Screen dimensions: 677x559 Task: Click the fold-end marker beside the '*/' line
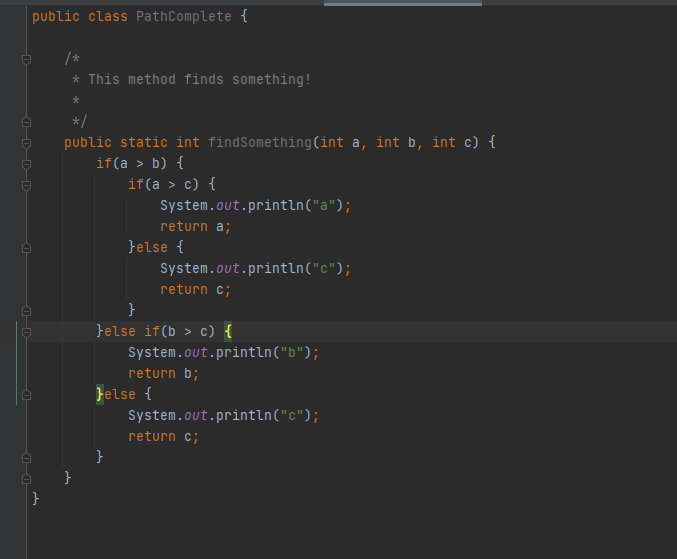click(x=26, y=122)
